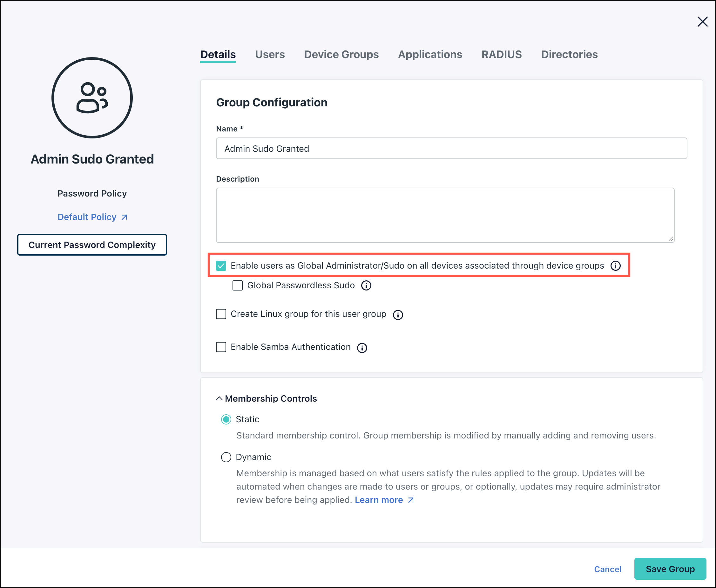716x588 pixels.
Task: Open the Device Groups tab
Action: [x=341, y=55]
